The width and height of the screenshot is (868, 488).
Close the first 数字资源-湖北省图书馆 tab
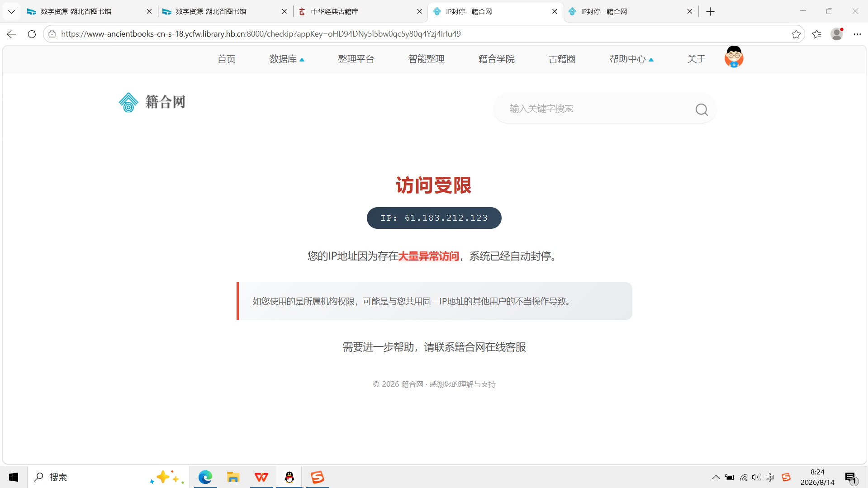[149, 12]
